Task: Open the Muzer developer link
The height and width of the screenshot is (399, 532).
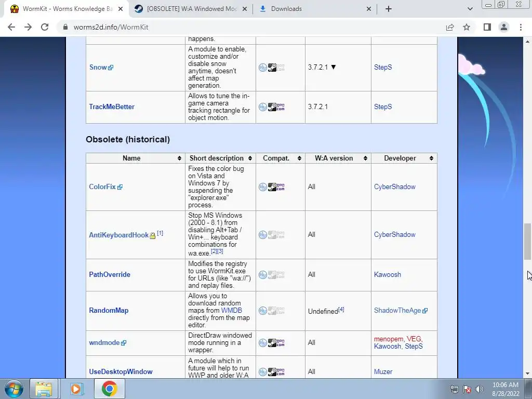Action: pyautogui.click(x=383, y=371)
